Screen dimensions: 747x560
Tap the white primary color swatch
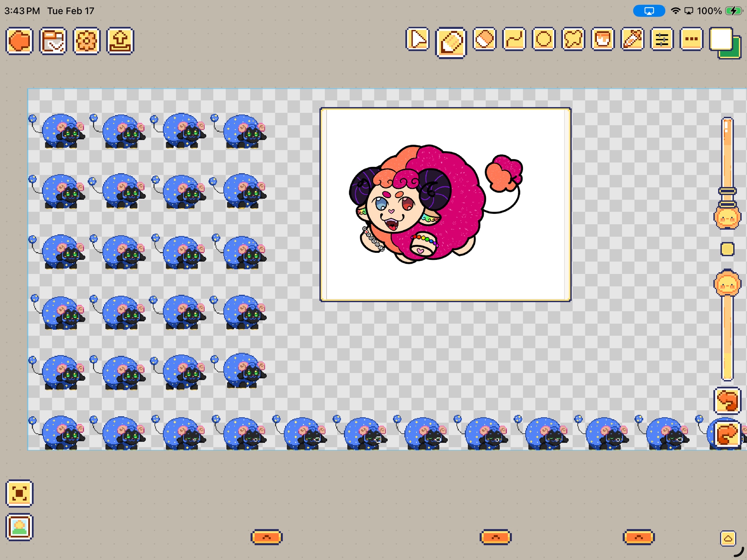(x=720, y=39)
